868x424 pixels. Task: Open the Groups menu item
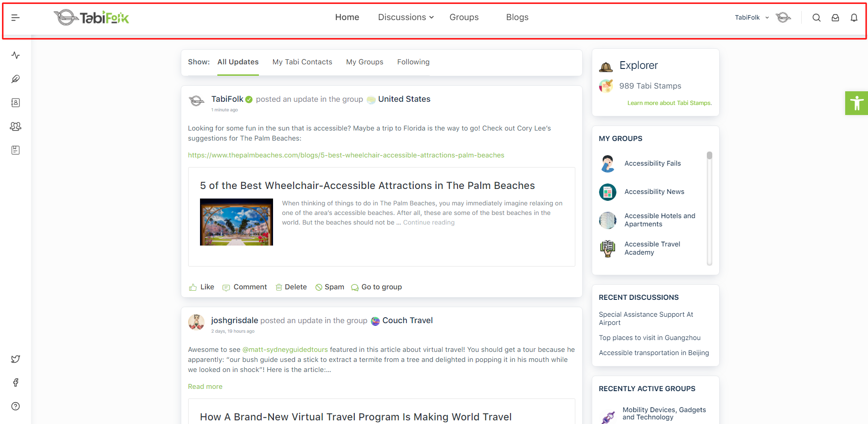[464, 17]
